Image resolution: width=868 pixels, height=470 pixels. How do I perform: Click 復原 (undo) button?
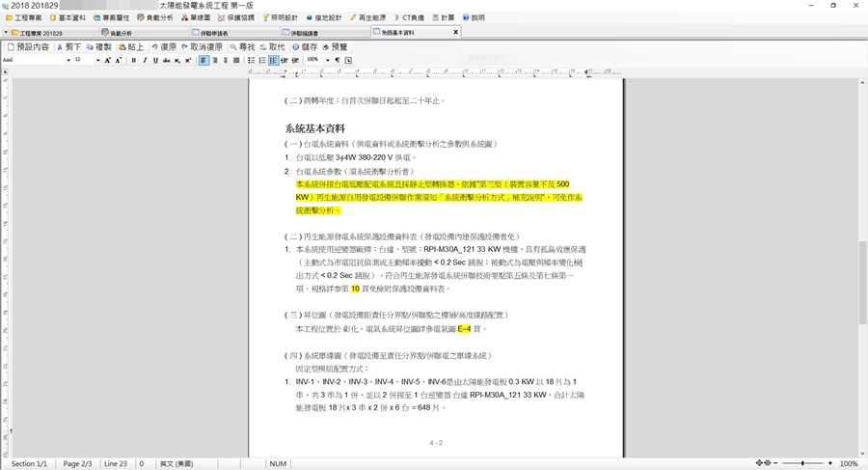point(164,47)
